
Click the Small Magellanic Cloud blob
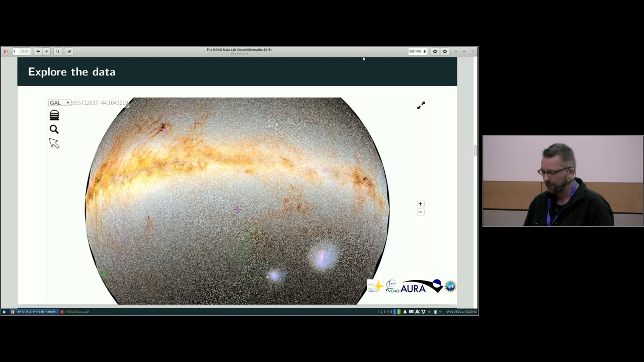pos(275,275)
